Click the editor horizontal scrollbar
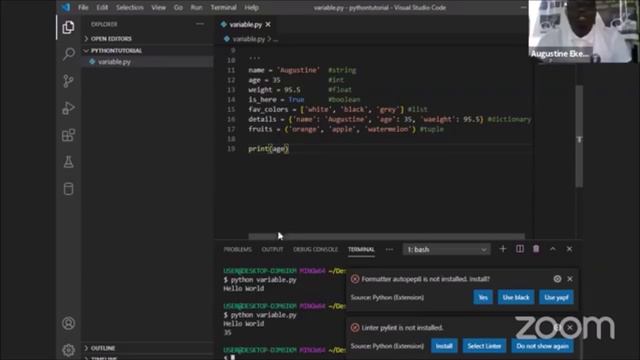640x360 pixels. click(386, 236)
